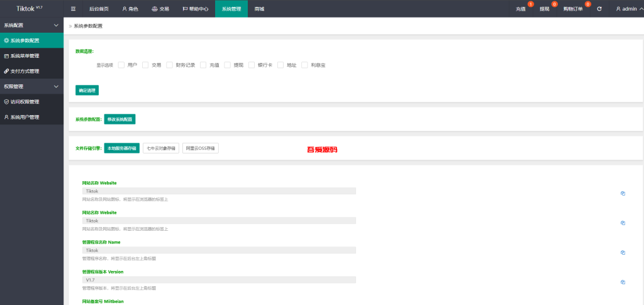Click the refresh icon in top bar

tap(599, 9)
